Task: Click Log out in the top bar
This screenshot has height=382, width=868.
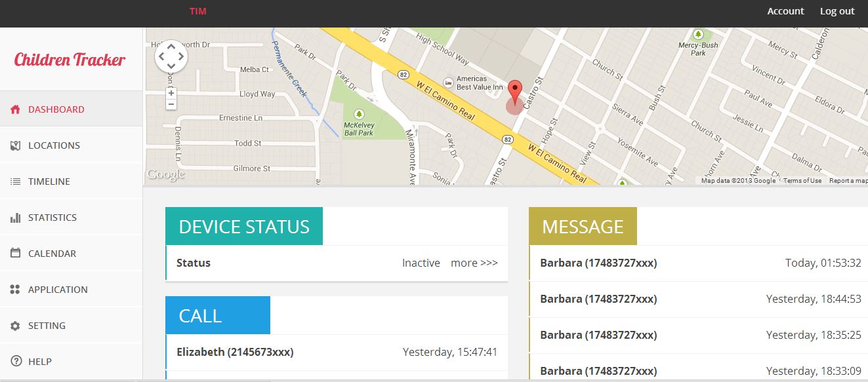Action: [x=837, y=11]
